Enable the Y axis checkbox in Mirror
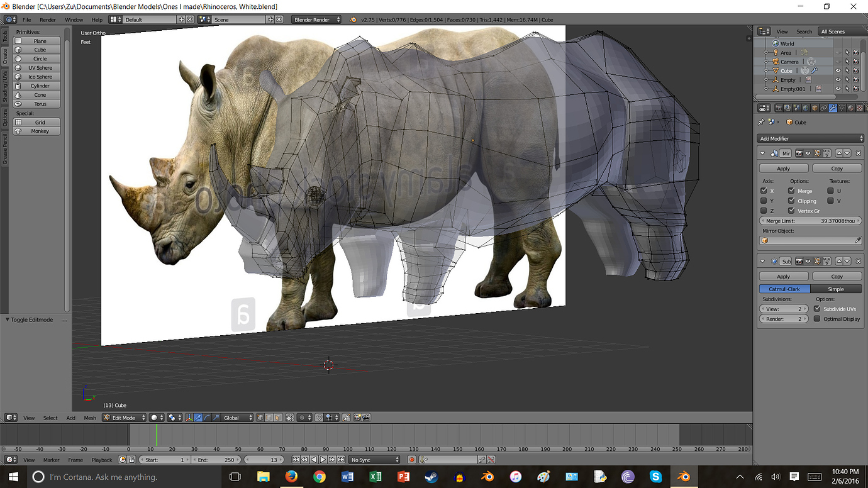Viewport: 868px width, 488px height. coord(764,201)
